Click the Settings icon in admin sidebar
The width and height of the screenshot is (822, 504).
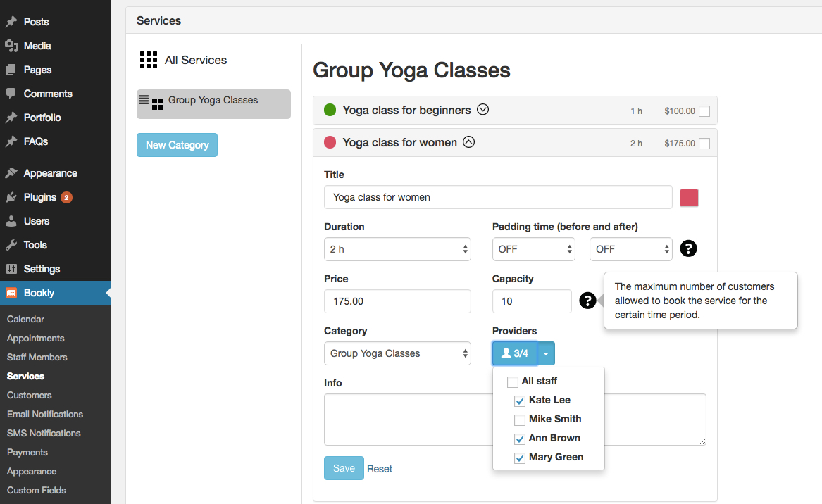coord(11,269)
